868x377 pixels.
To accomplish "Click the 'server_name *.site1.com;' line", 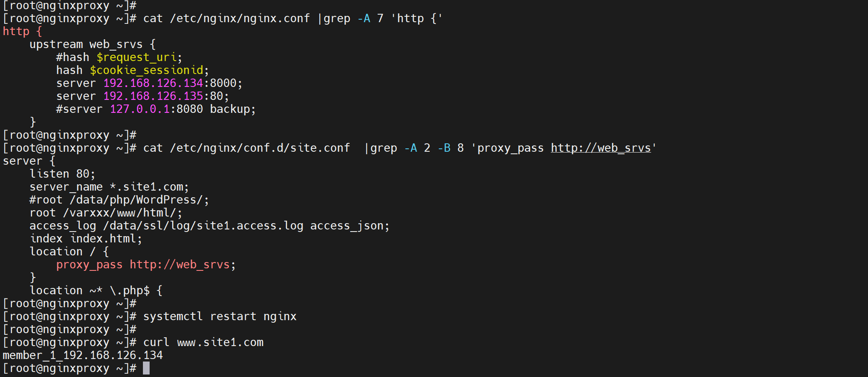I will click(109, 187).
